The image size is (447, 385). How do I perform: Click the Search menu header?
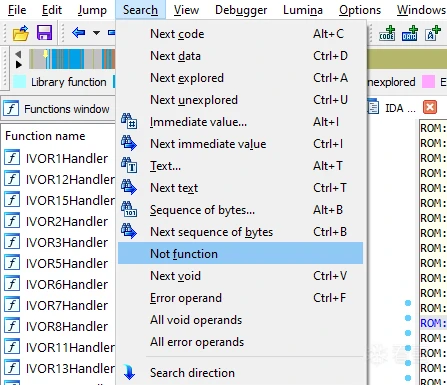click(140, 10)
